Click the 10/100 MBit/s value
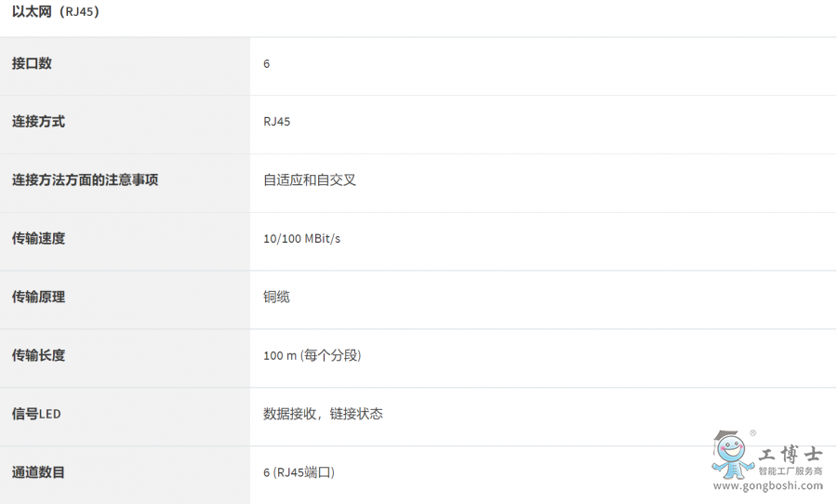The height and width of the screenshot is (504, 837). [x=301, y=239]
